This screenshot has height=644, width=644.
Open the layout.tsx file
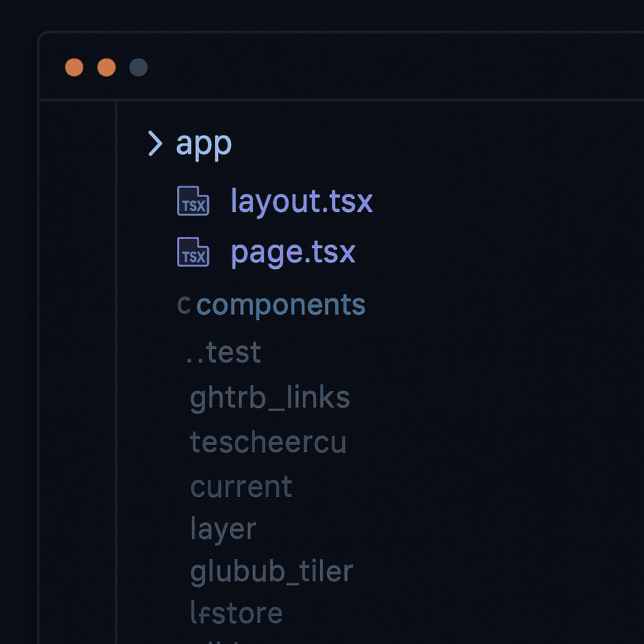[x=301, y=202]
